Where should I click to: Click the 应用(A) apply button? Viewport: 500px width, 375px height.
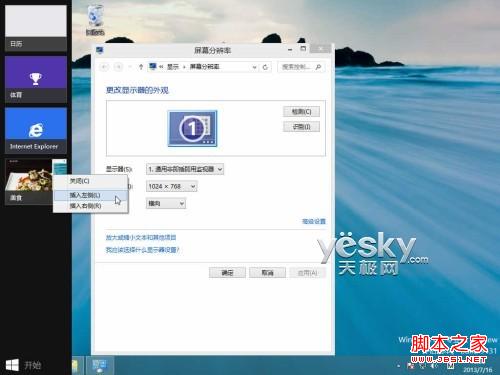pyautogui.click(x=307, y=273)
